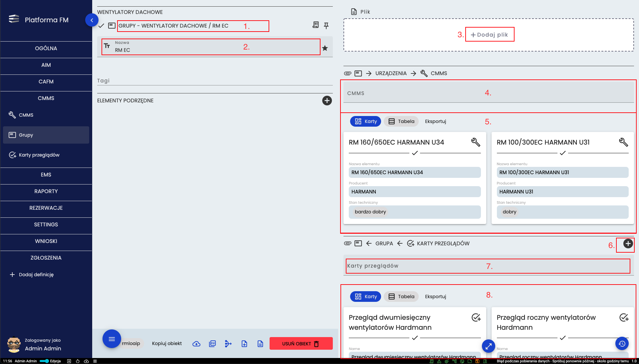This screenshot has height=364, width=639.
Task: Click check-plus icon on Przegląd roczny card
Action: [x=624, y=318]
